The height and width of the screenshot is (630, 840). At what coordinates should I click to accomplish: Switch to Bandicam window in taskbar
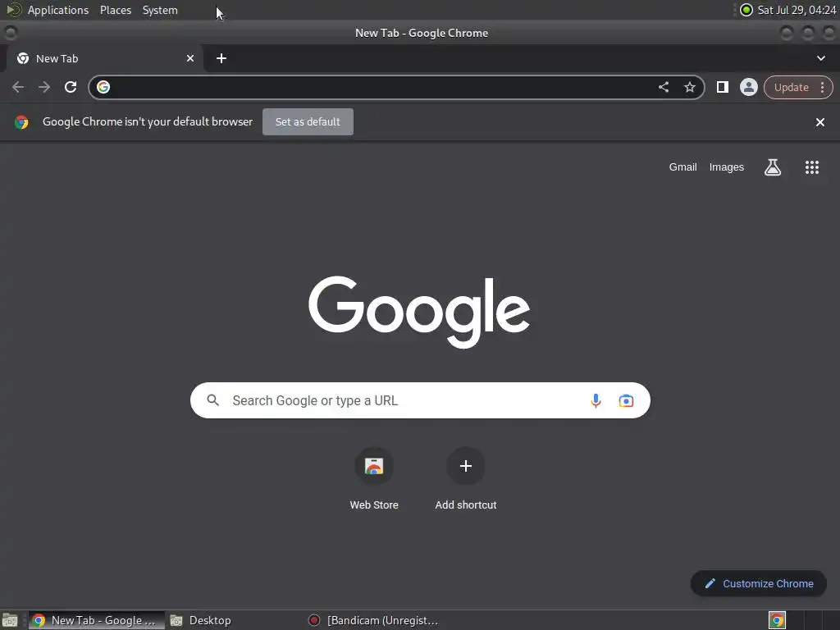374,620
